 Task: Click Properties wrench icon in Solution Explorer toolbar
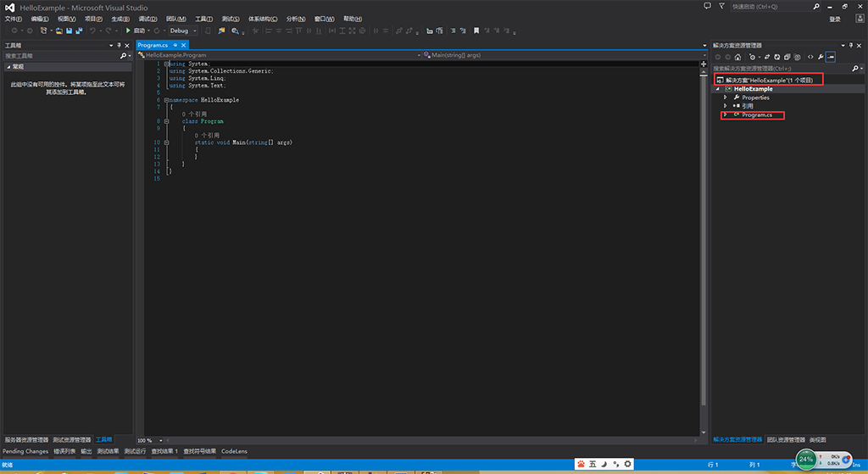[821, 57]
